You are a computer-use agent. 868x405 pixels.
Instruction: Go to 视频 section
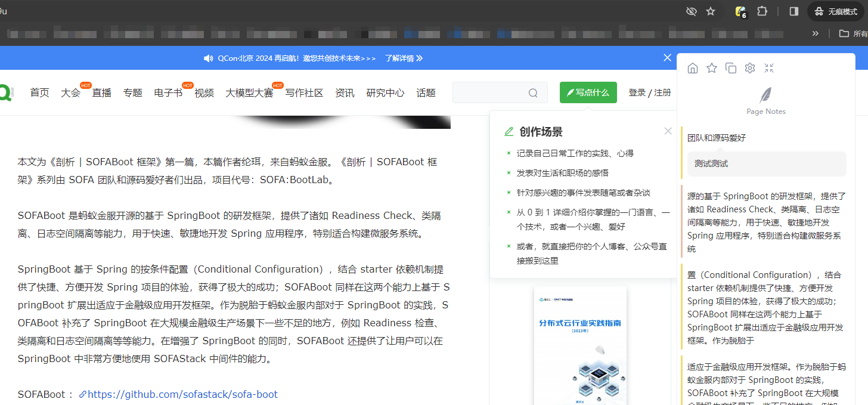pos(204,92)
